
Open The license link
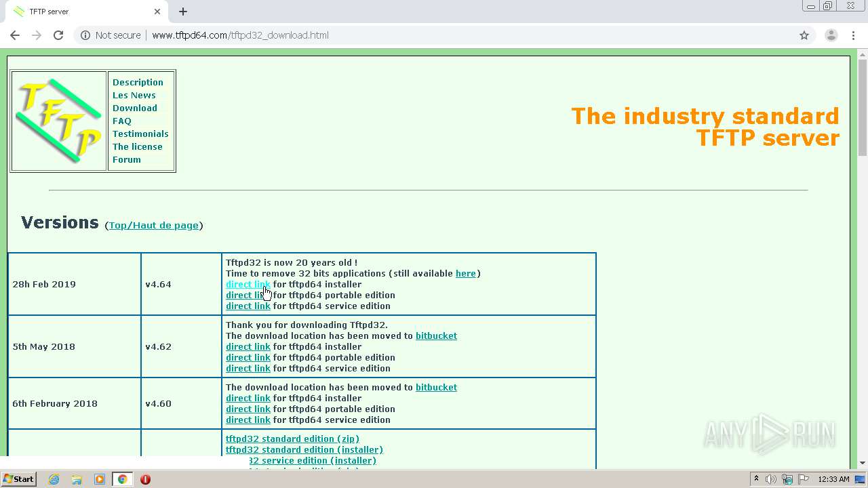138,147
